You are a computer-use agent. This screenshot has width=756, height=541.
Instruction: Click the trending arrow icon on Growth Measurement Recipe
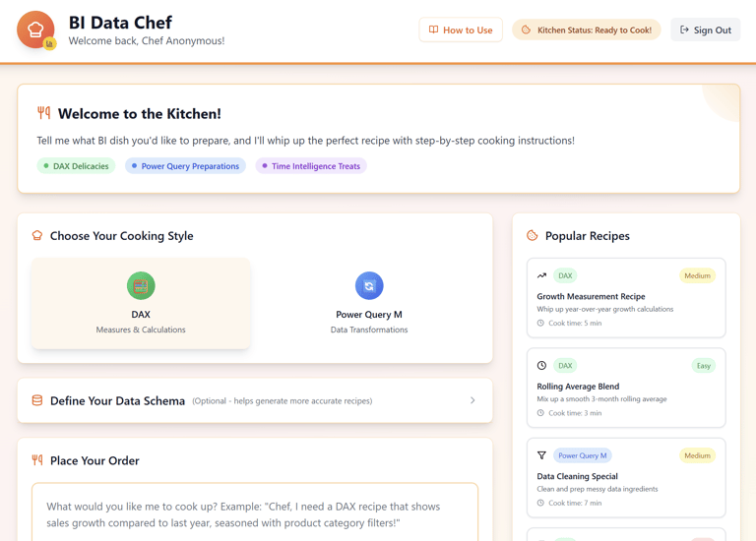(542, 275)
